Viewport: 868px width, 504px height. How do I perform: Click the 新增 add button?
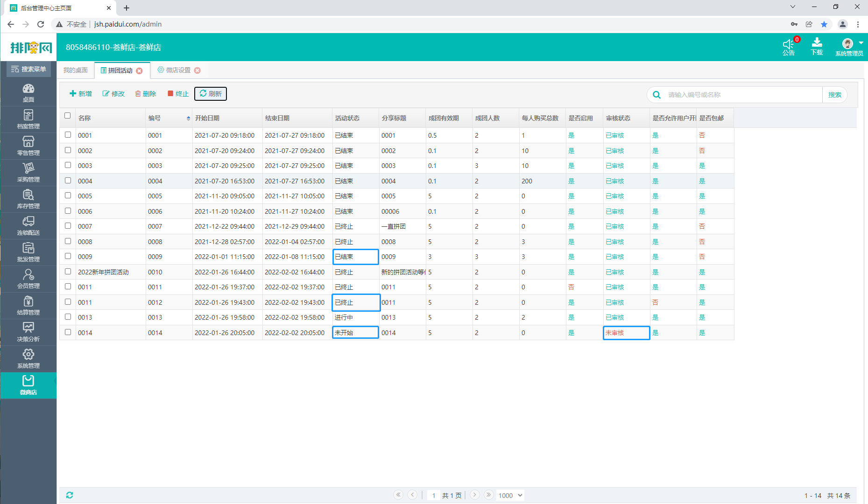pos(81,94)
